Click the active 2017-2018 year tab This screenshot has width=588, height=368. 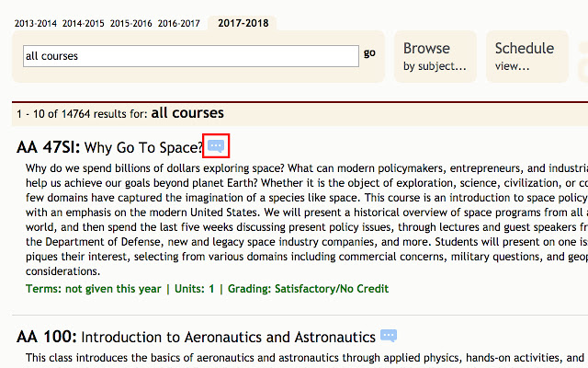tap(243, 23)
